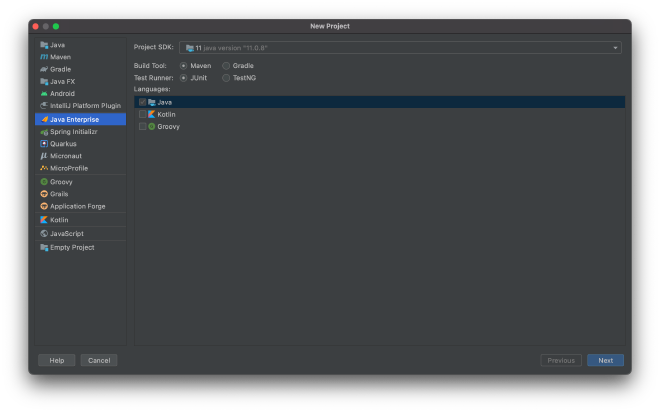Viewport: 660px width, 412px height.
Task: Click the JavaScript globe icon
Action: pos(44,234)
